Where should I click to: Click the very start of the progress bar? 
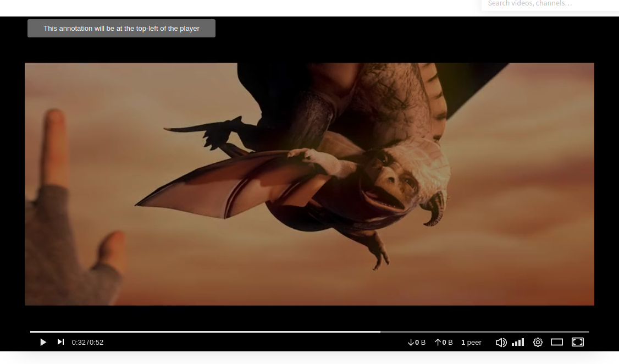31,332
